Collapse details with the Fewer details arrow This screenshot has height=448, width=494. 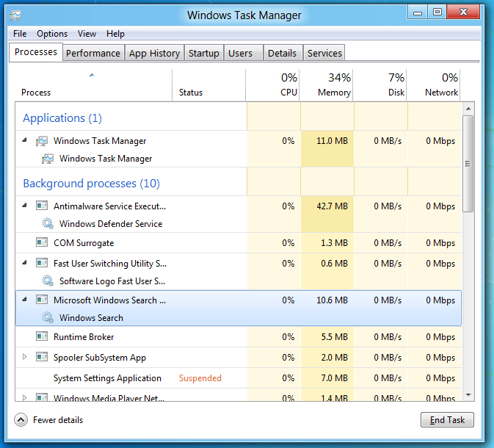[21, 420]
